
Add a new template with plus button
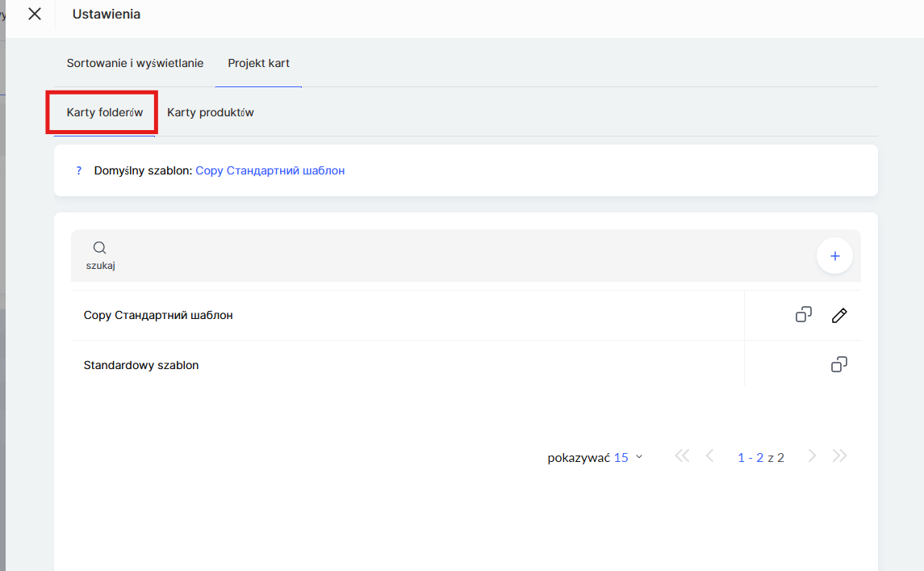pos(835,256)
